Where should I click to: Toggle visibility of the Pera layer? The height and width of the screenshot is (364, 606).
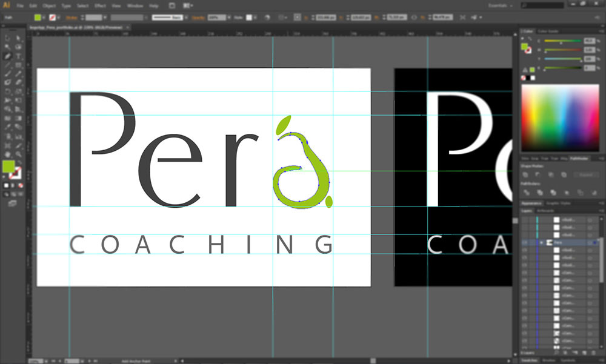click(525, 242)
